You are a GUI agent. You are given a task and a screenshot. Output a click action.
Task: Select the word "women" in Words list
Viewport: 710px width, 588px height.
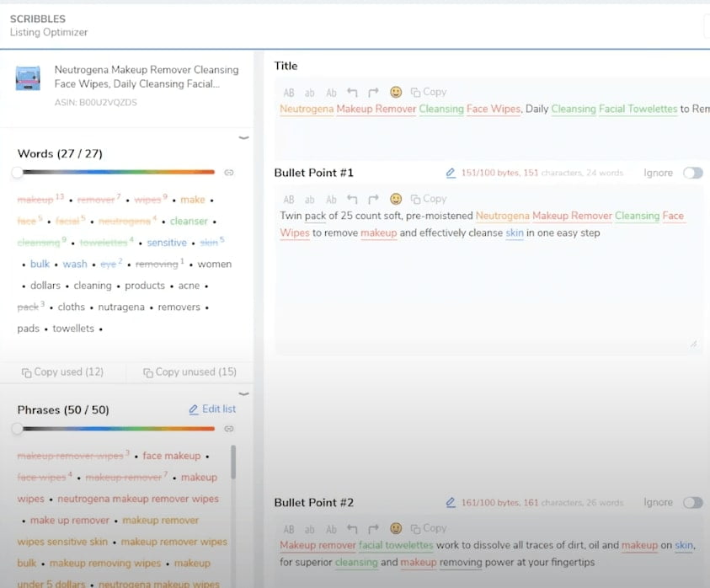pos(214,265)
